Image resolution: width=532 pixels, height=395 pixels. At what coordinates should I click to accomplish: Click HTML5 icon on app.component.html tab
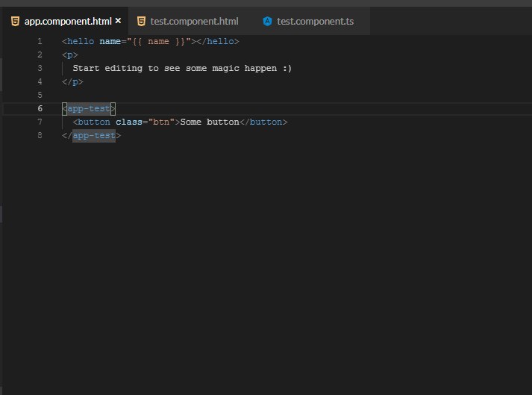pyautogui.click(x=15, y=22)
